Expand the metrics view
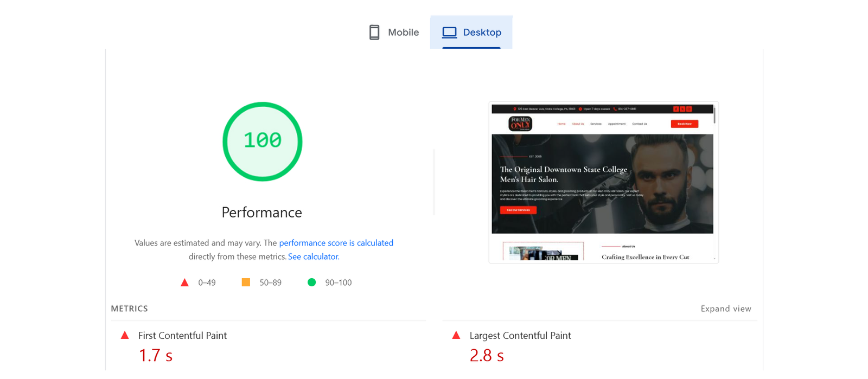The image size is (868, 379). coord(725,309)
